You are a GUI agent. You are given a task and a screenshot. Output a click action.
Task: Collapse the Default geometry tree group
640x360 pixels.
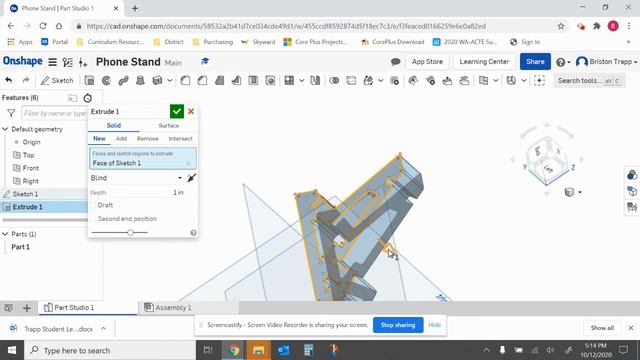(5, 129)
